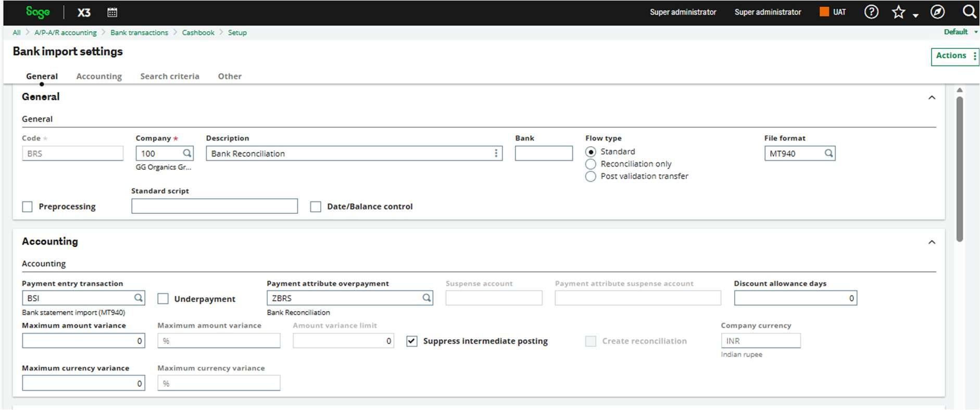980x410 pixels.
Task: Enable the Preprocessing checkbox
Action: pos(28,207)
